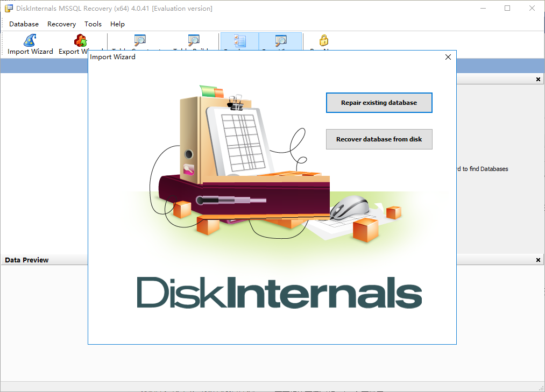Close the Import Wizard dialog

448,57
